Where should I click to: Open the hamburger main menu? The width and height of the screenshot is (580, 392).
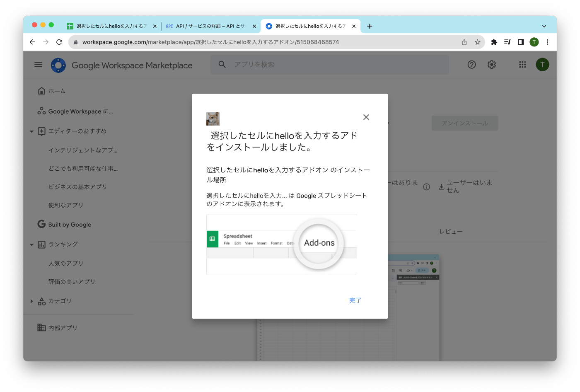[x=38, y=65]
